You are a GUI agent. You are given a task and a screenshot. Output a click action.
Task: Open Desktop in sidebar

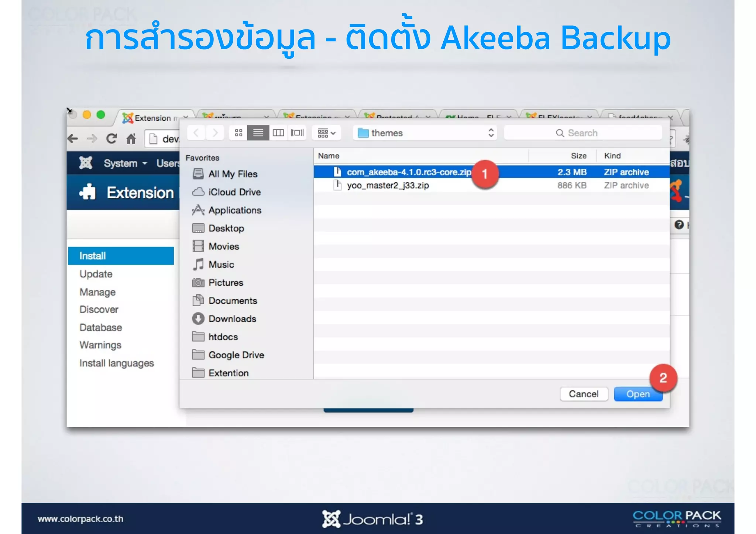226,228
